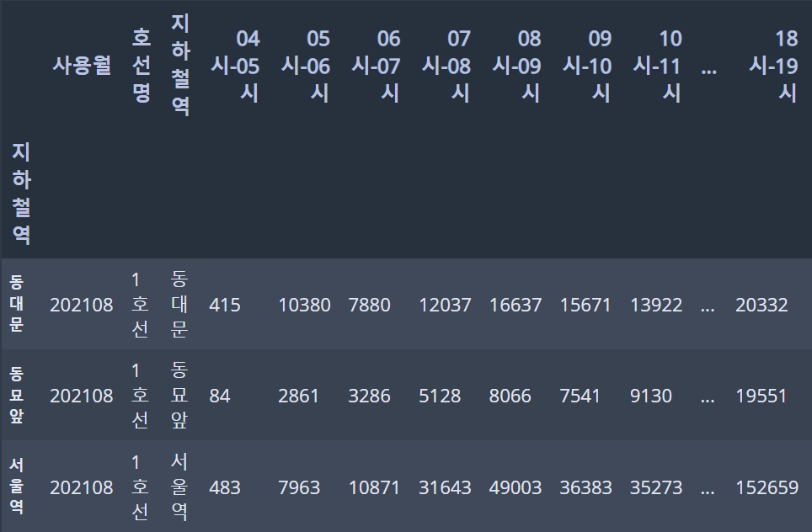
Task: Click the 06시-07시 column header
Action: pos(376,66)
